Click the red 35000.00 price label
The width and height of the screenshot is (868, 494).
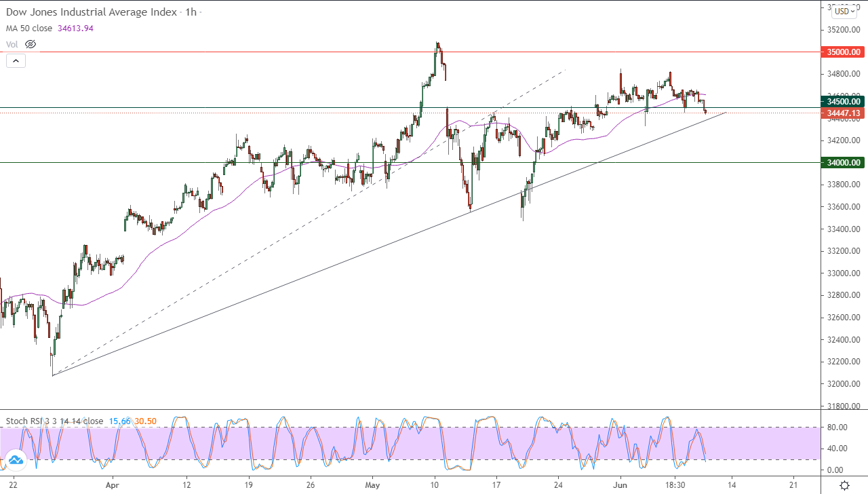coord(842,52)
